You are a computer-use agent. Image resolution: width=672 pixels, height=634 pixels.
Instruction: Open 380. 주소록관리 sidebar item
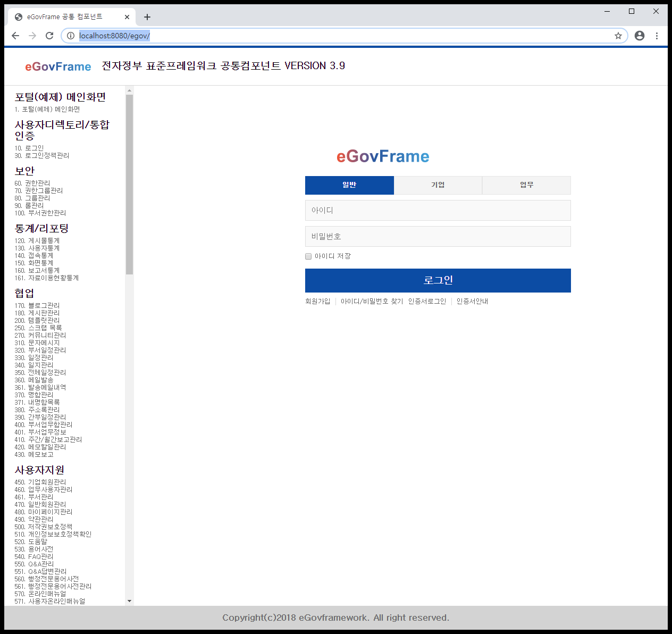(x=37, y=410)
